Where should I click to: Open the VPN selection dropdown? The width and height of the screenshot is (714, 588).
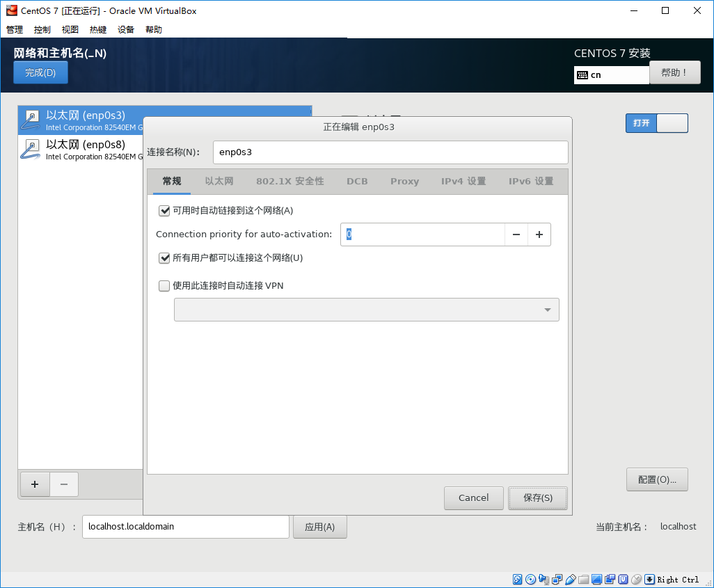(367, 310)
